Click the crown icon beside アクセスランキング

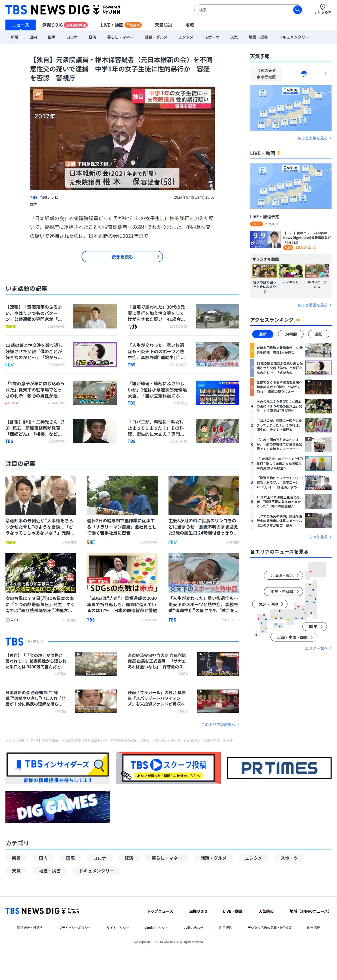298,320
